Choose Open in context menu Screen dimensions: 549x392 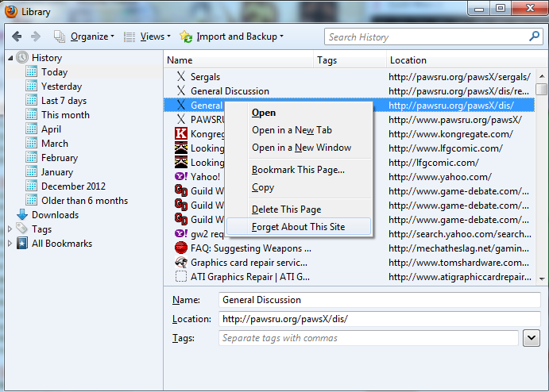tap(299, 113)
